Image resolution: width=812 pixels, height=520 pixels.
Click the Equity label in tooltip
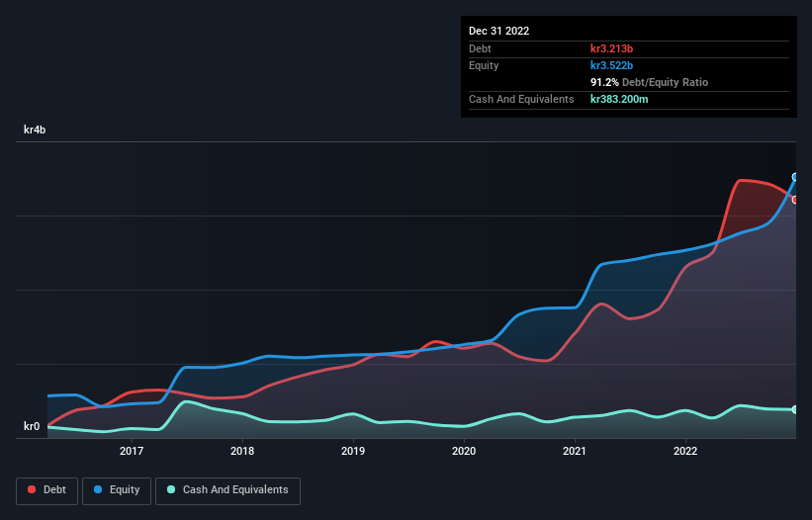click(x=484, y=65)
